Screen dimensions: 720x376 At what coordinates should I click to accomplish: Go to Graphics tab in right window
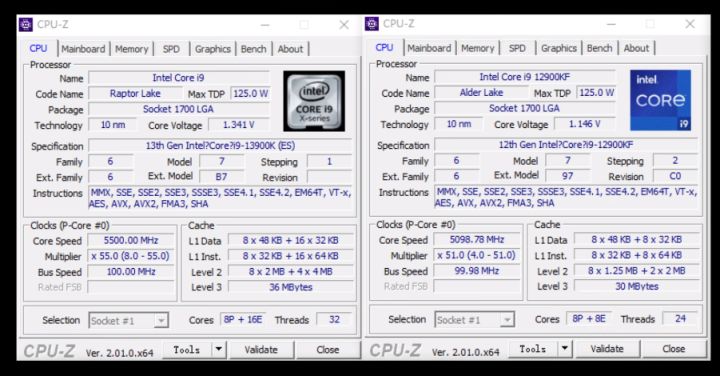click(558, 48)
